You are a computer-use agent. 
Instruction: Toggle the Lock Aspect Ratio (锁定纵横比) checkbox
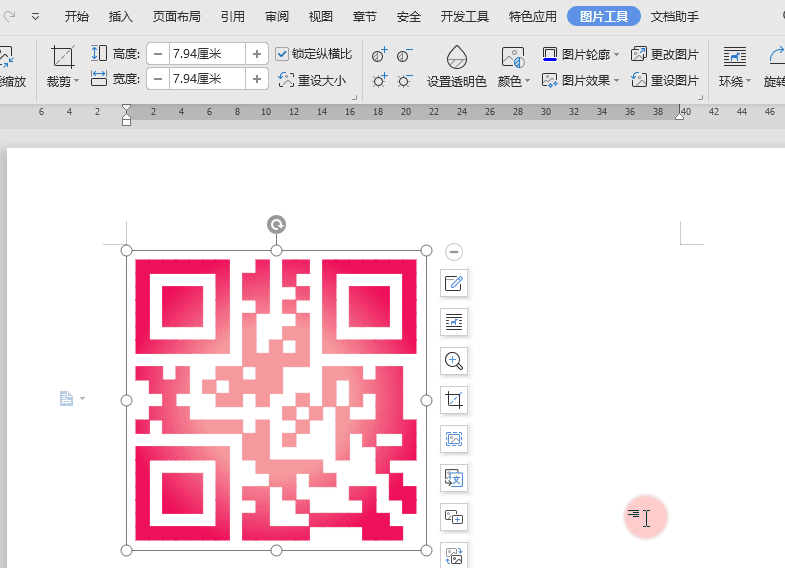pyautogui.click(x=282, y=54)
